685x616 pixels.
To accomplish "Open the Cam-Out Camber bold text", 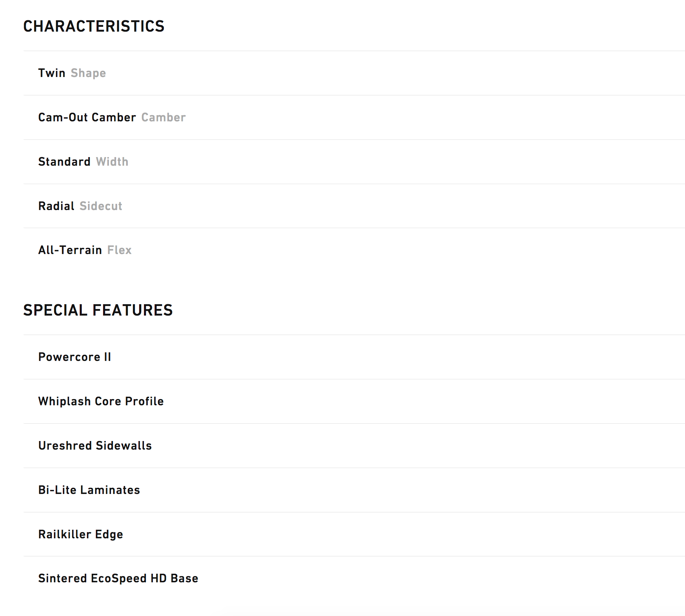I will (x=87, y=118).
